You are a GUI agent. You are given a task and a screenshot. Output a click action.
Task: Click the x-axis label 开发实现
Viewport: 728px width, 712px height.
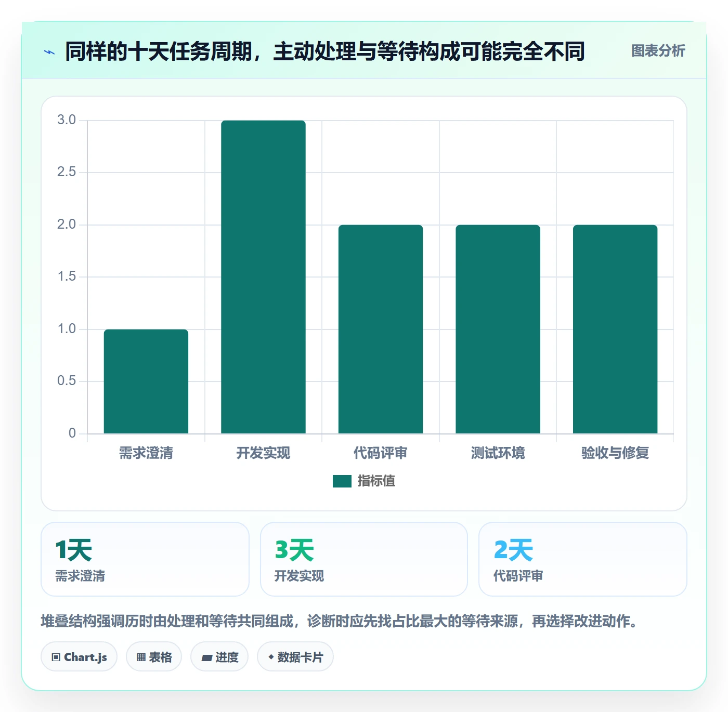pos(263,453)
